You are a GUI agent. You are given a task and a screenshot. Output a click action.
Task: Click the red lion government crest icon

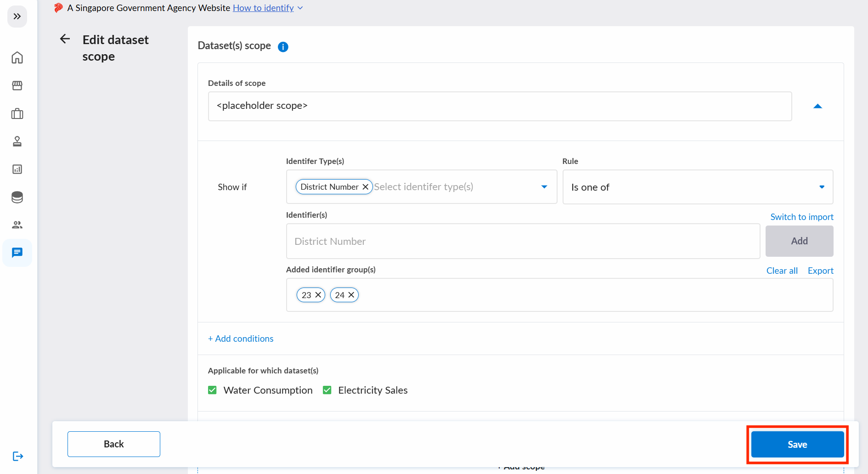(x=58, y=8)
